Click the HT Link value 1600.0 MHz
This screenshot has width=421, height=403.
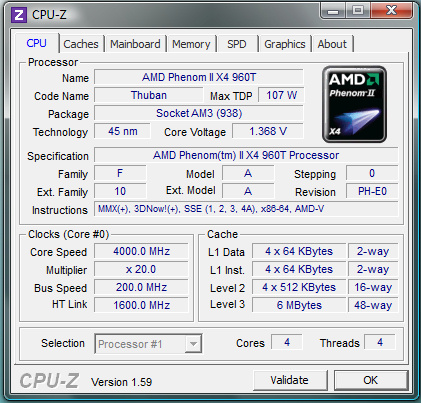(141, 305)
